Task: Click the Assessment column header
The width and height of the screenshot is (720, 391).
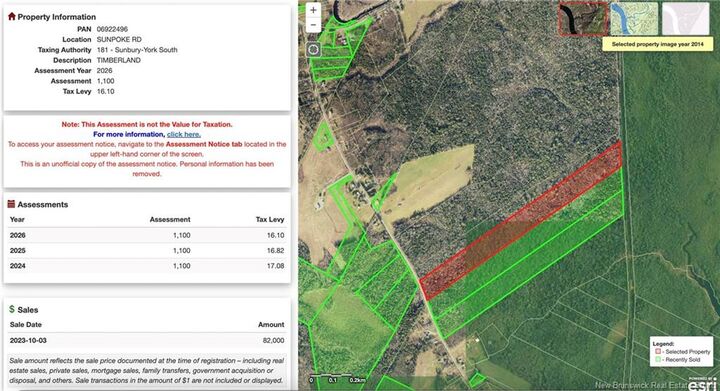Action: [170, 219]
